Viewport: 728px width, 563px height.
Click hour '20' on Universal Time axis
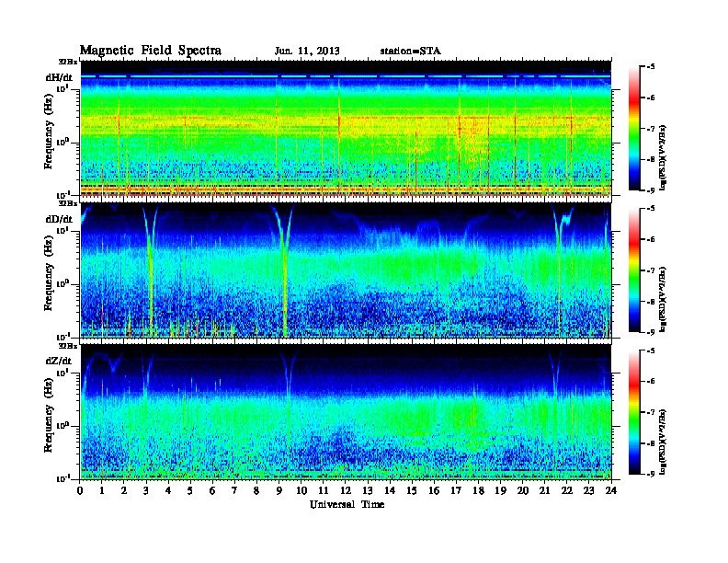point(522,490)
